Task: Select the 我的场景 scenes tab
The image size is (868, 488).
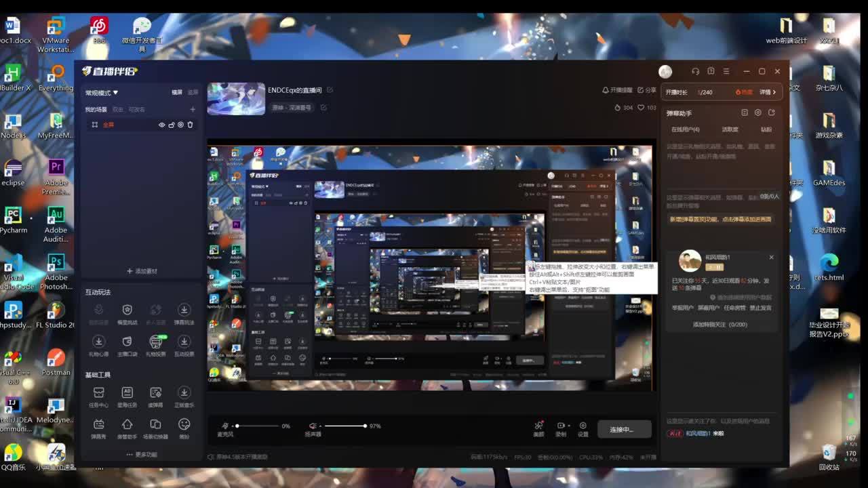Action: [96, 109]
